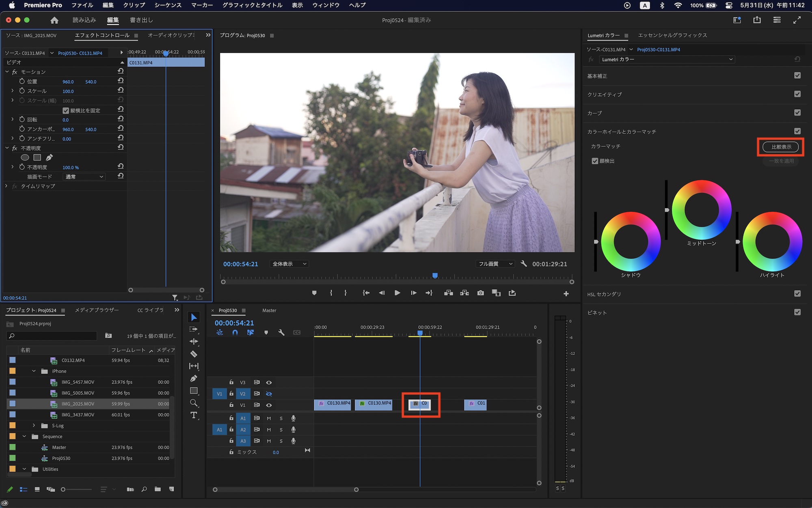Select the Razor tool in timeline toolbar
The width and height of the screenshot is (812, 508).
pos(194,354)
